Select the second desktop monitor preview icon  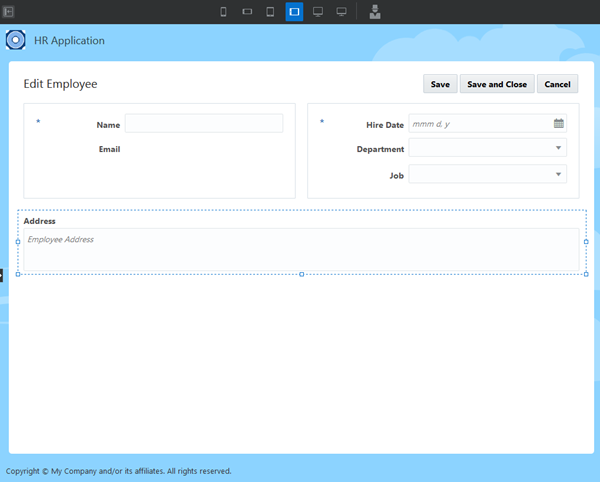point(342,12)
